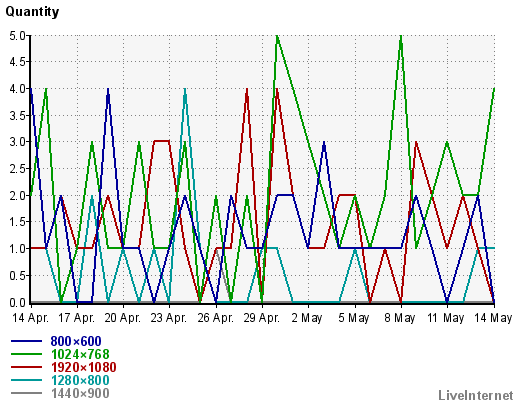Click the red 1920×1080 line swatch
520x405 pixels.
[x=27, y=367]
